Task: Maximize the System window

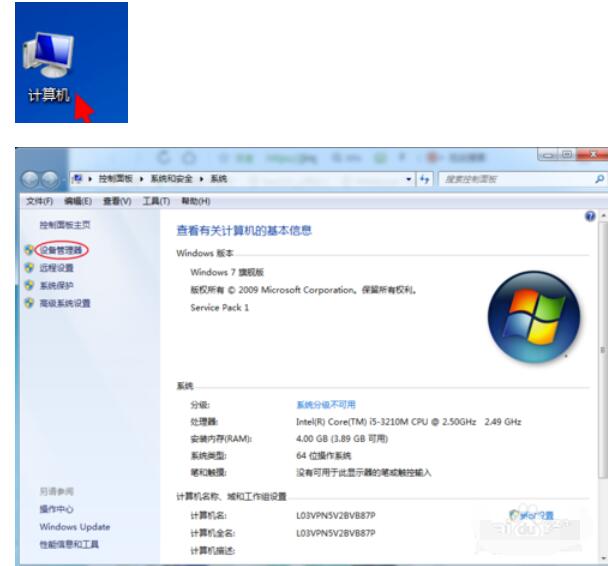Action: pyautogui.click(x=567, y=155)
